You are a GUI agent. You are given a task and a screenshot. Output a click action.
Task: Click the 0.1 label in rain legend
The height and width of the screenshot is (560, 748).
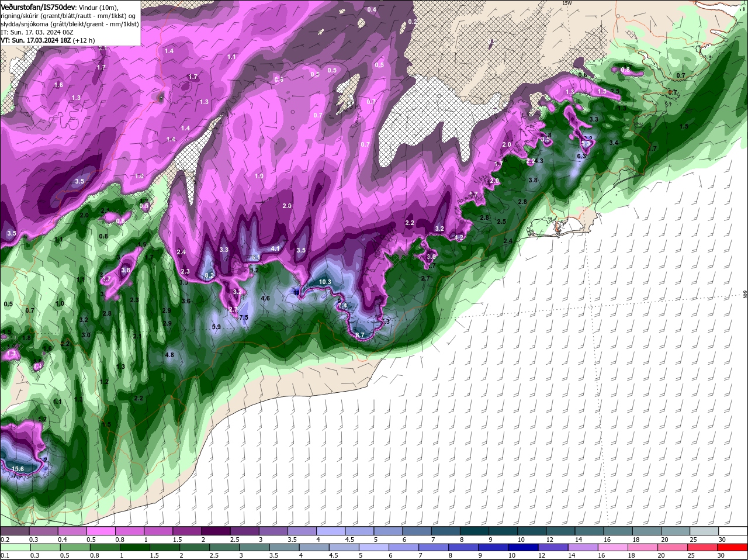(x=5, y=556)
